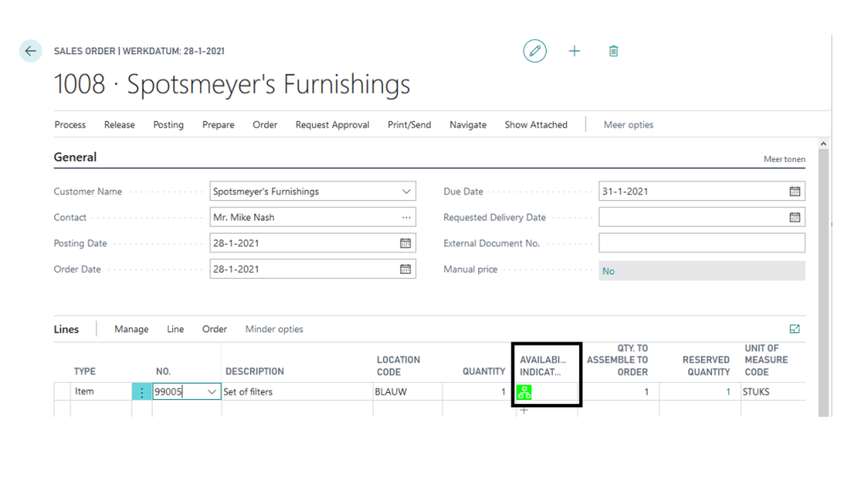Click the vertical ellipsis on the item line

142,391
